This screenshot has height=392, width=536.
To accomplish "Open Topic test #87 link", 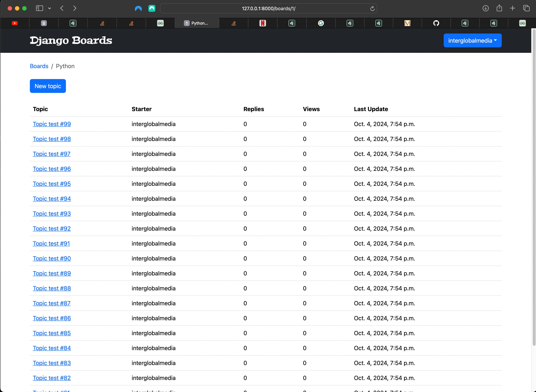I will click(52, 303).
